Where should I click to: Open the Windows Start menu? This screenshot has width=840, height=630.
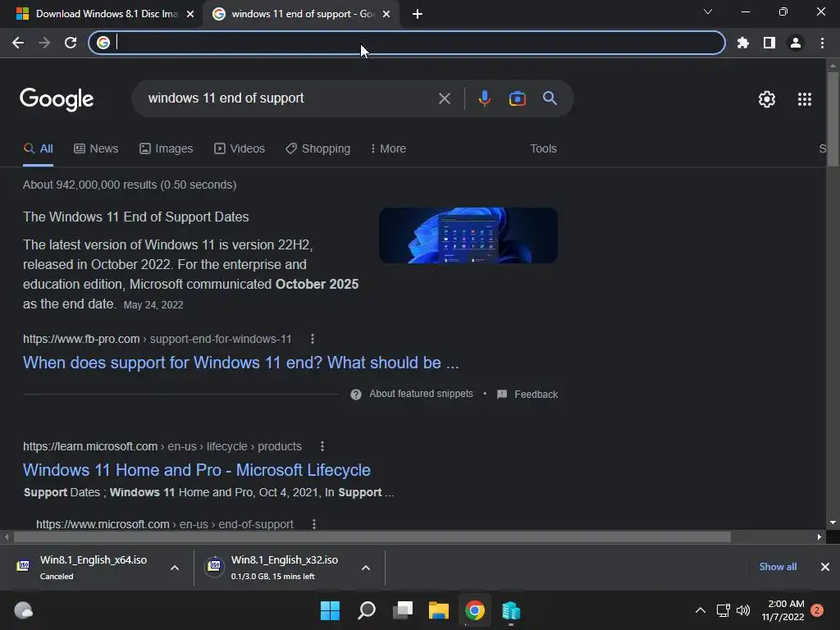[330, 610]
